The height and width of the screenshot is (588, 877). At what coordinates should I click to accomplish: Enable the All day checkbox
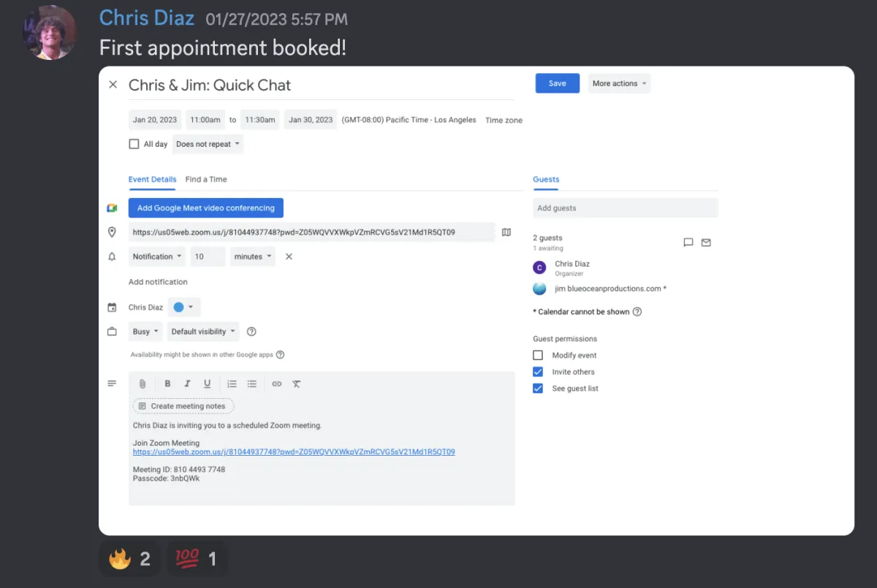[x=134, y=144]
